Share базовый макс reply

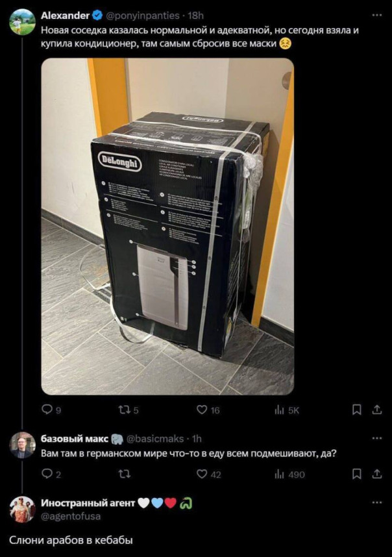pyautogui.click(x=376, y=474)
